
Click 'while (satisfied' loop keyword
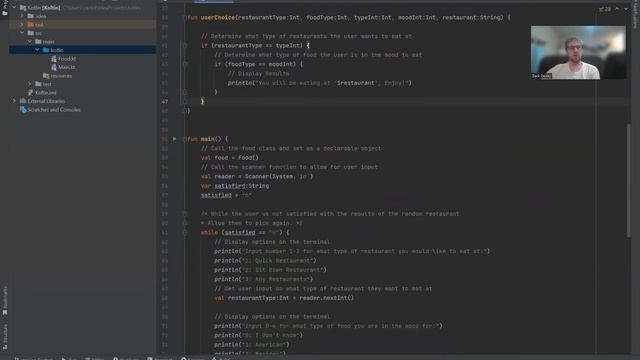(x=209, y=232)
